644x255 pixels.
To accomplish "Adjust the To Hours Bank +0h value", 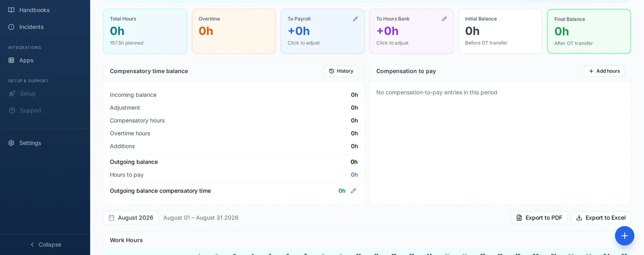I will coord(388,31).
